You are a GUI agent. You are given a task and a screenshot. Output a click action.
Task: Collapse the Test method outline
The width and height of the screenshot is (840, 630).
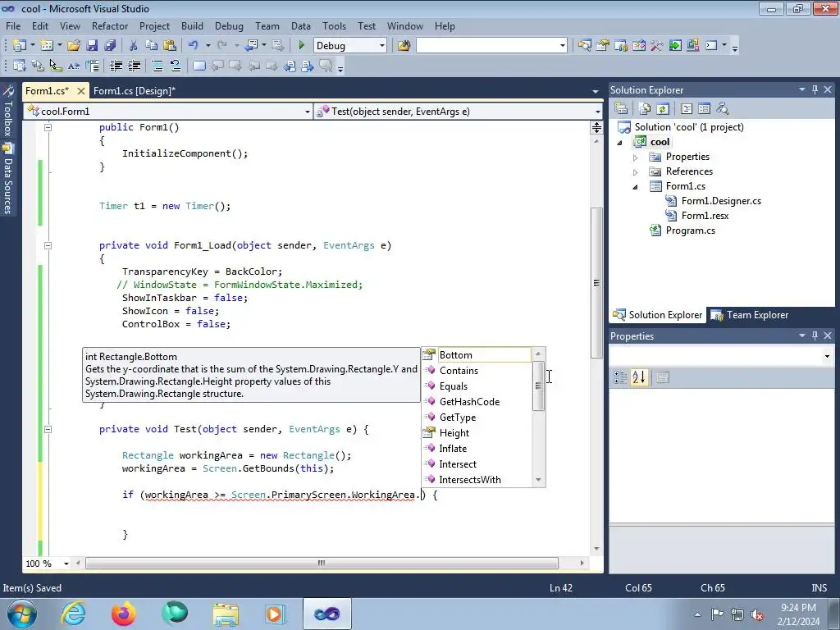[x=48, y=429]
